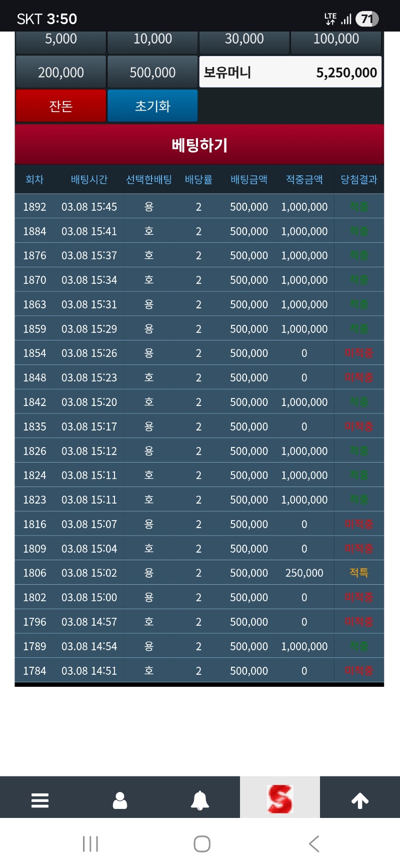Select the round 1892 bet row

pos(199,207)
